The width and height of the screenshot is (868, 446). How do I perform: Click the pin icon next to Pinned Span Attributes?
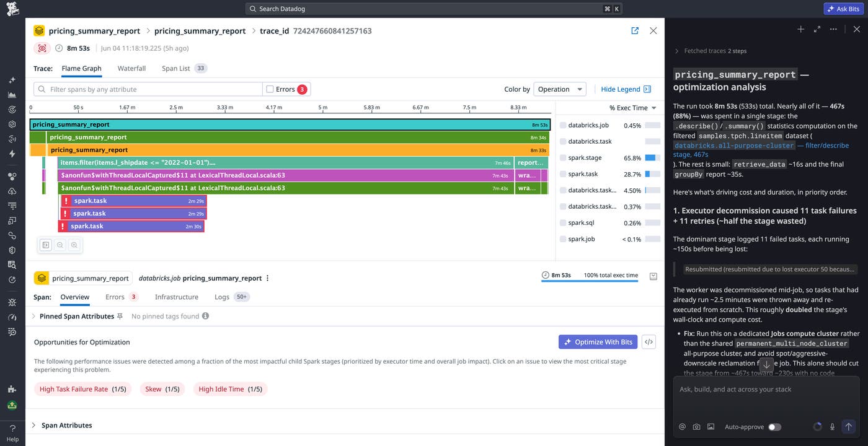click(x=120, y=316)
